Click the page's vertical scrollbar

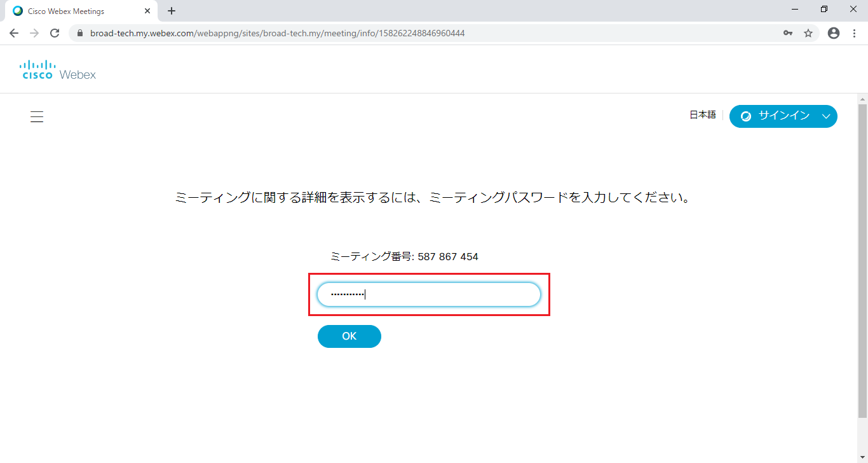tap(862, 254)
